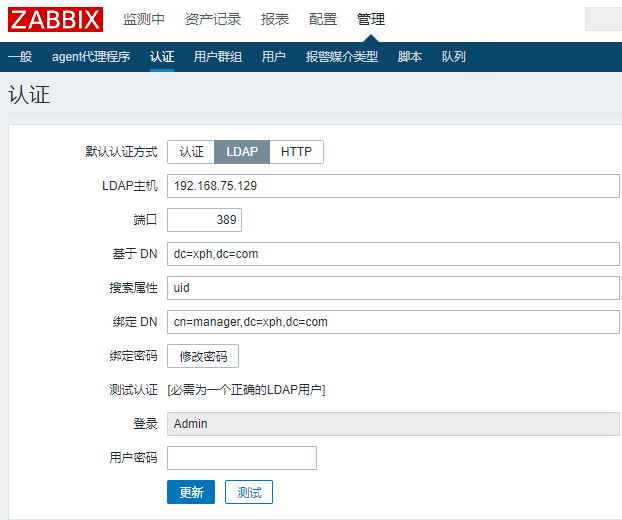Open the 报表 top menu
This screenshot has height=520, width=622.
tap(275, 19)
